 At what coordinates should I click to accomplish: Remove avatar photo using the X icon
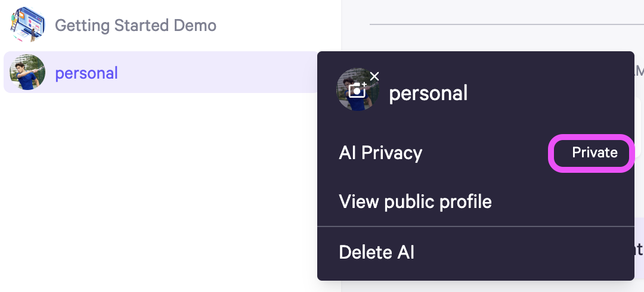374,76
